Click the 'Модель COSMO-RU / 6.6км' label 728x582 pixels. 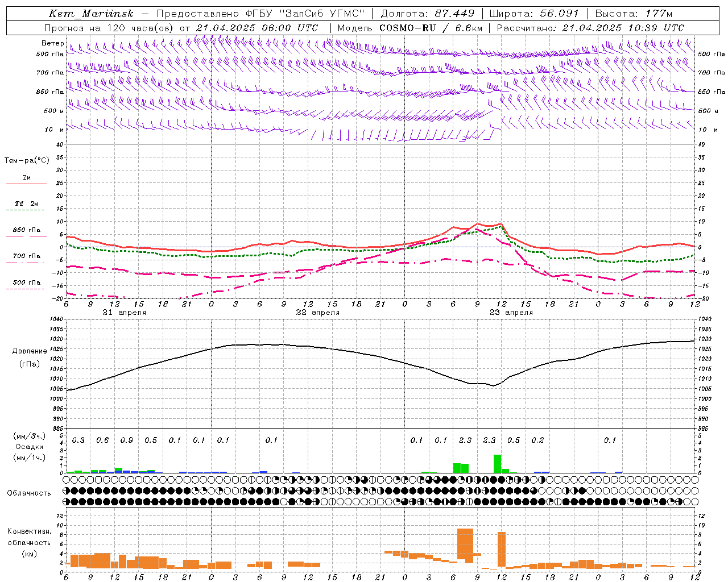pos(410,28)
